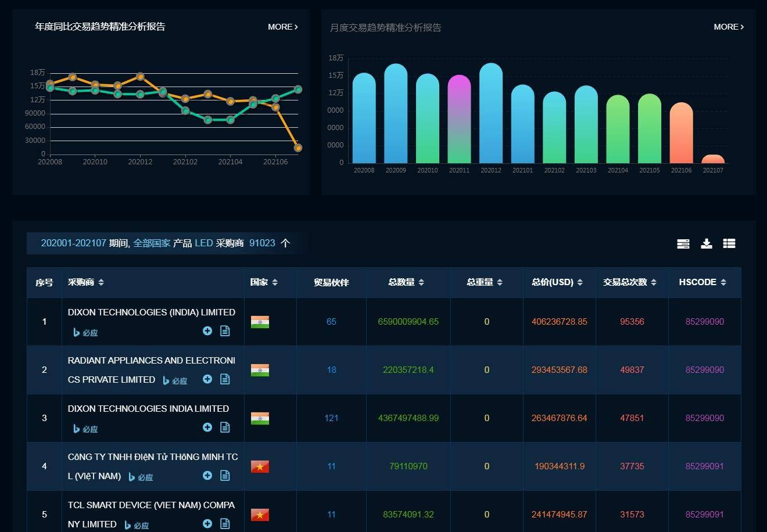Viewport: 767px width, 532px height.
Task: Open document icon for RADIANT APPLIANCES row
Action: [x=225, y=379]
